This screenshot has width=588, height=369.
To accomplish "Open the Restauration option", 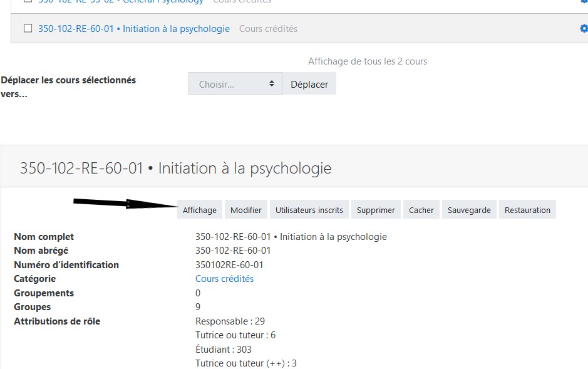I will 527,210.
